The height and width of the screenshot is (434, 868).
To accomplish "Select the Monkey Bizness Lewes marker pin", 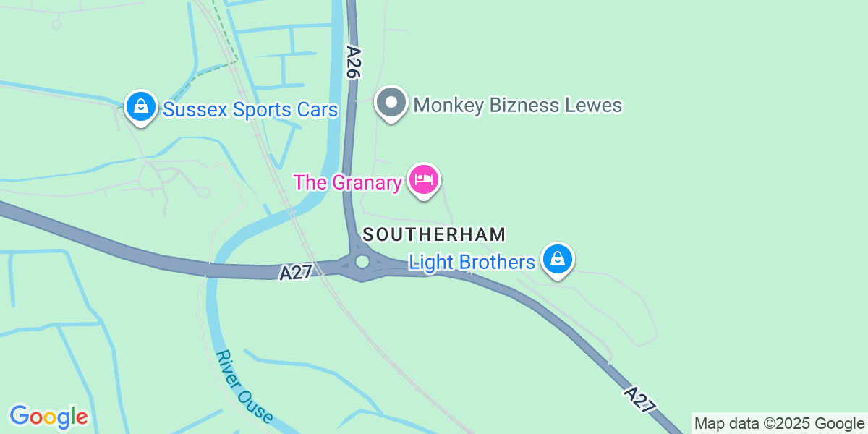I will click(x=391, y=104).
